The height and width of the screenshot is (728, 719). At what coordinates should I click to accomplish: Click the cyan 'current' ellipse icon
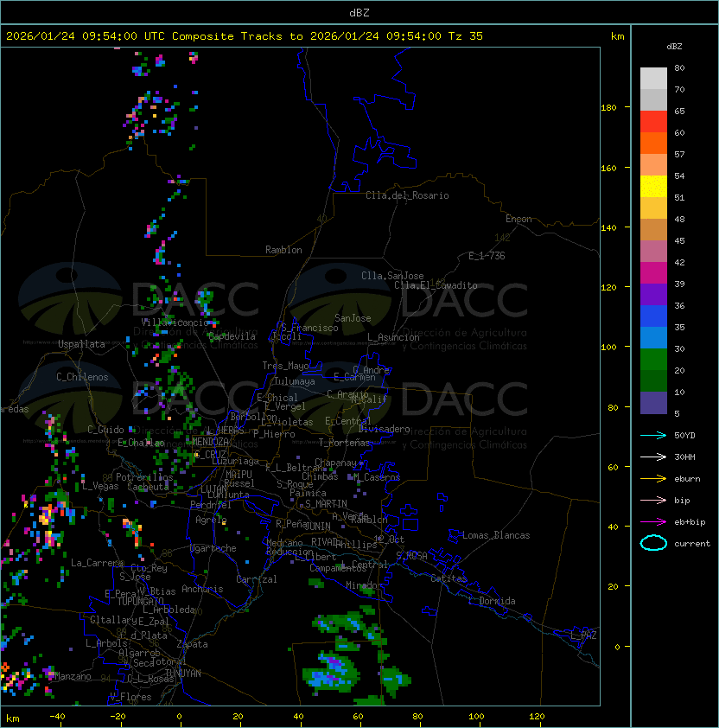tap(653, 543)
